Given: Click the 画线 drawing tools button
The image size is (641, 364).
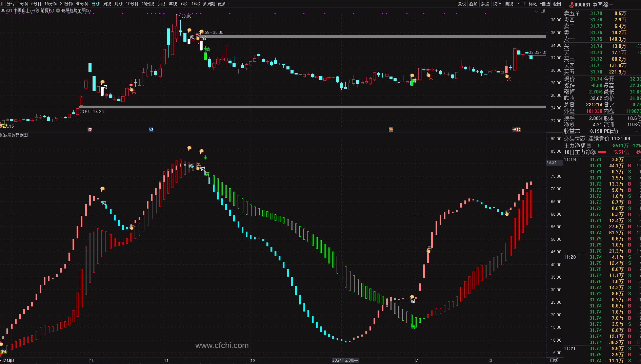Looking at the screenshot, I should [x=509, y=4].
